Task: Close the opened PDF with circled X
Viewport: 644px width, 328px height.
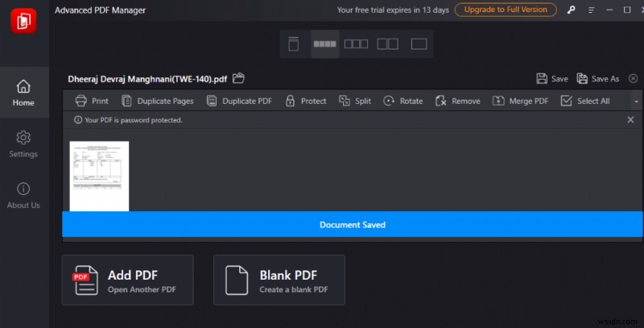Action: pyautogui.click(x=633, y=78)
